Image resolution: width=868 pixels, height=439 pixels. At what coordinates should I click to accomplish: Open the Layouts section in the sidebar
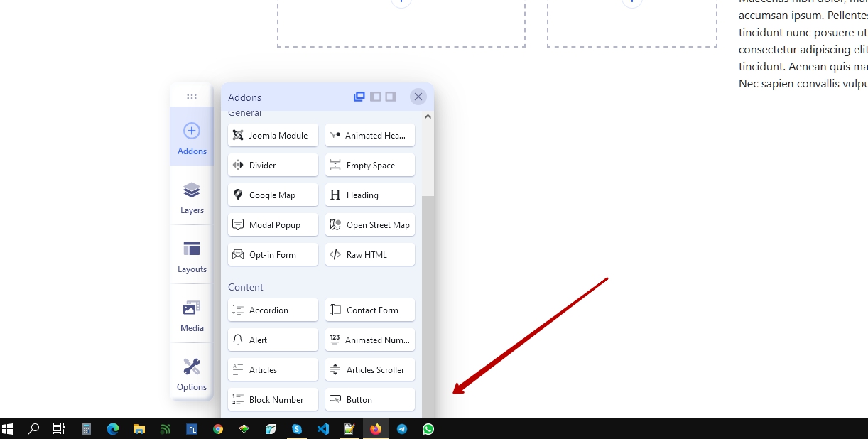pyautogui.click(x=191, y=255)
